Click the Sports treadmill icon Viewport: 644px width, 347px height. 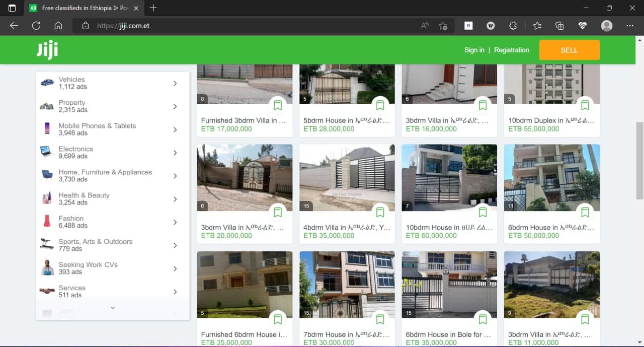[x=47, y=245]
